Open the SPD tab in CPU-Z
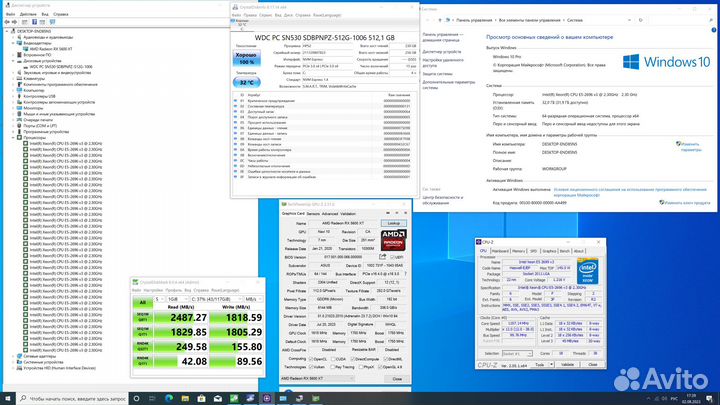This screenshot has width=720, height=405. (x=533, y=251)
